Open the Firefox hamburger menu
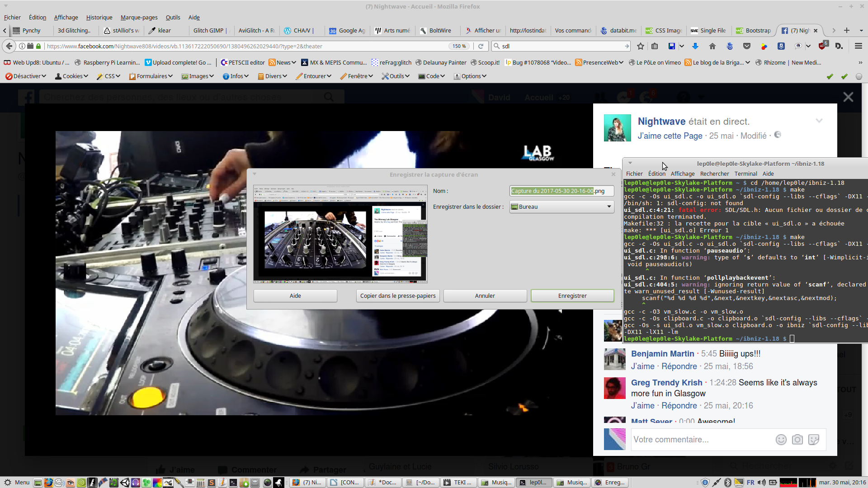 [859, 46]
